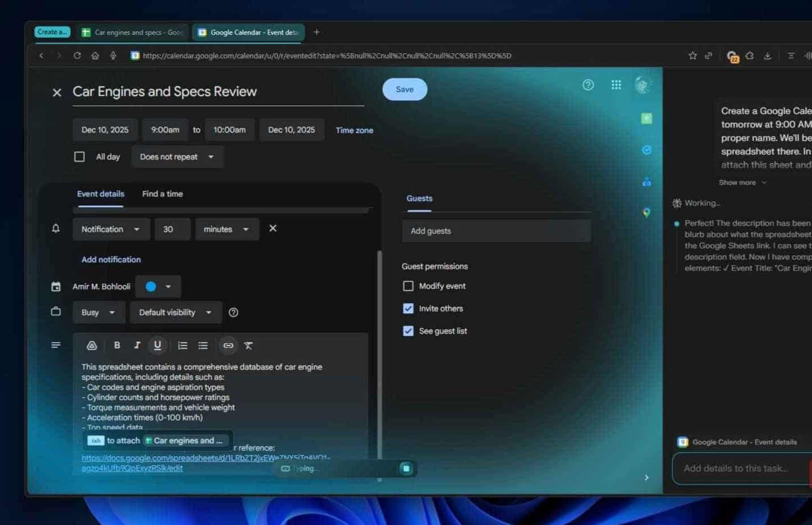Image resolution: width=812 pixels, height=525 pixels.
Task: Open the Does not repeat dropdown
Action: click(177, 157)
